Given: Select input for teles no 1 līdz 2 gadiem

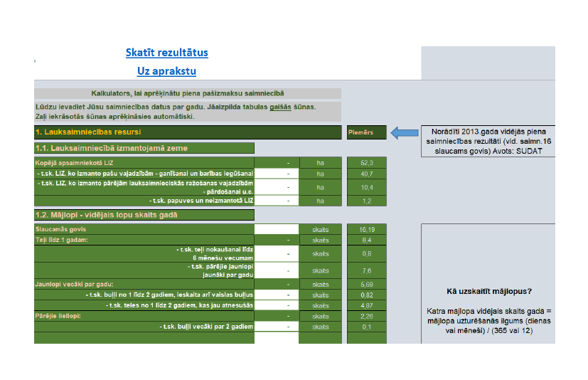Looking at the screenshot, I should (x=277, y=305).
